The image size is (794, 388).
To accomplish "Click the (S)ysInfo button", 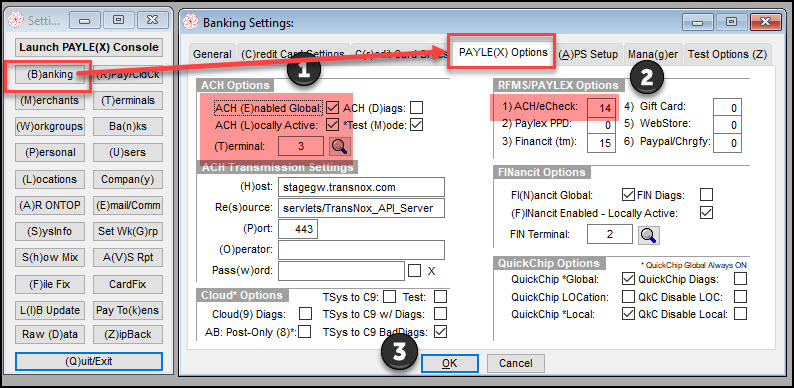I will coord(50,231).
